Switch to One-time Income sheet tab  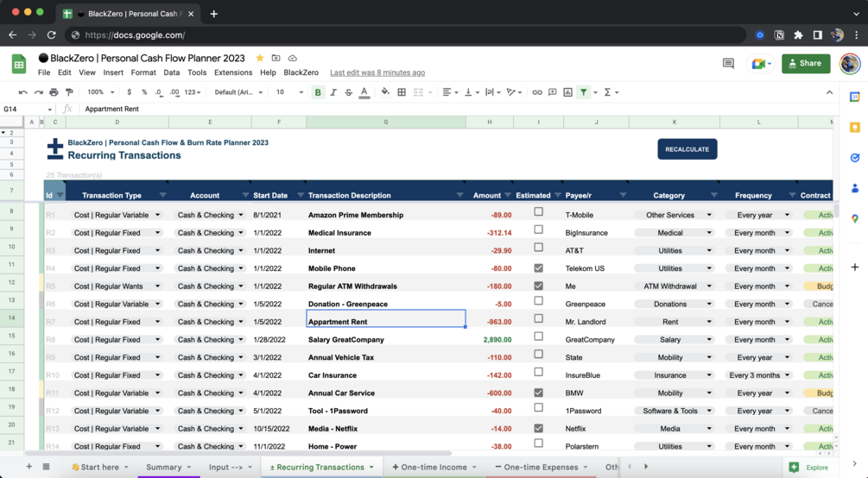click(x=434, y=467)
